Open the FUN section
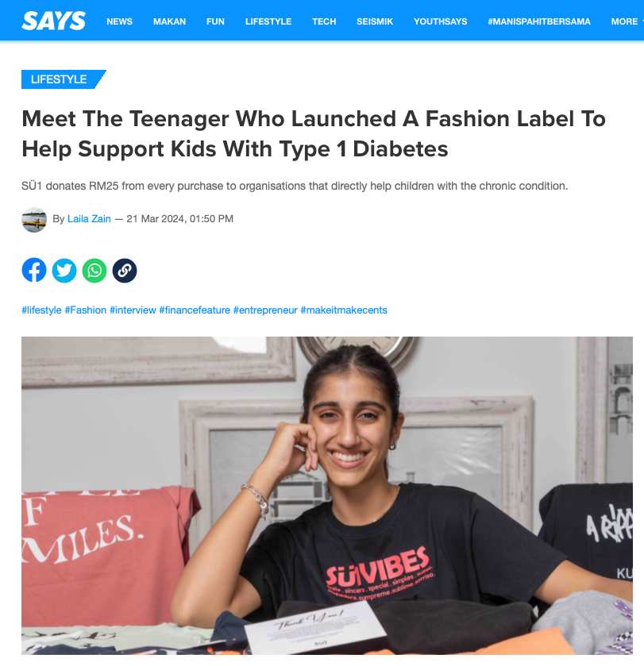This screenshot has width=644, height=666. 215,21
